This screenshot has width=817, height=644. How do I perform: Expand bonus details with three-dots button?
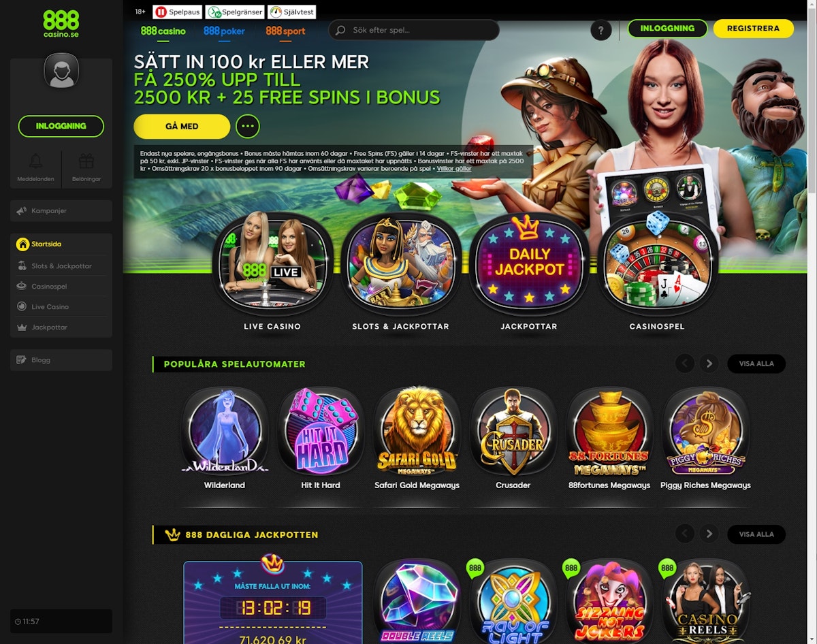pyautogui.click(x=248, y=126)
